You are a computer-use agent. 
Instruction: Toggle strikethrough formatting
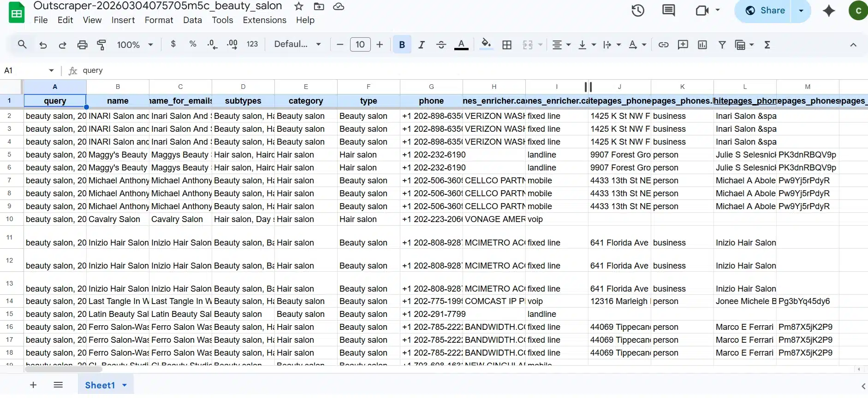pos(441,45)
